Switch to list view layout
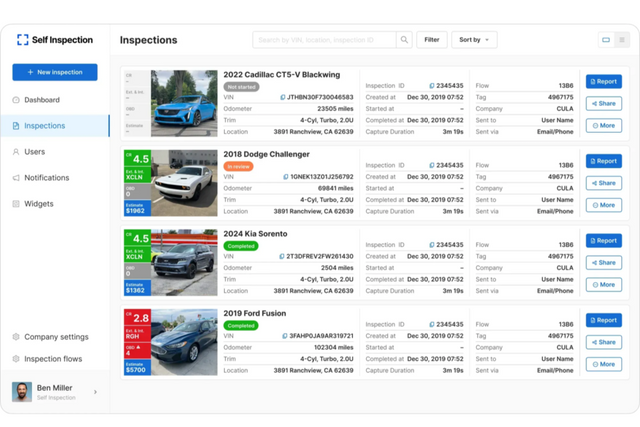 [x=623, y=40]
